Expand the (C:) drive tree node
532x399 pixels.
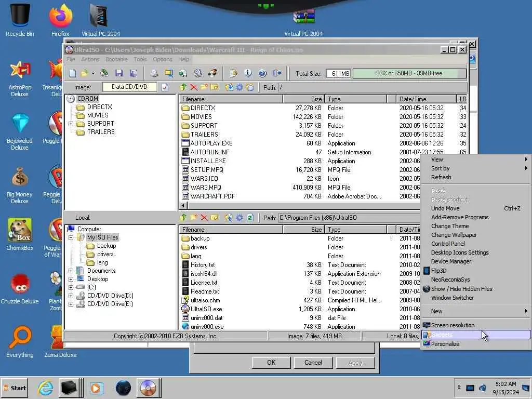coord(71,287)
